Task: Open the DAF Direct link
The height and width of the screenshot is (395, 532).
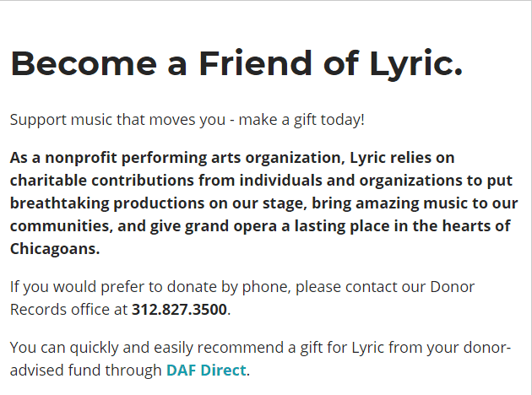Action: [206, 370]
